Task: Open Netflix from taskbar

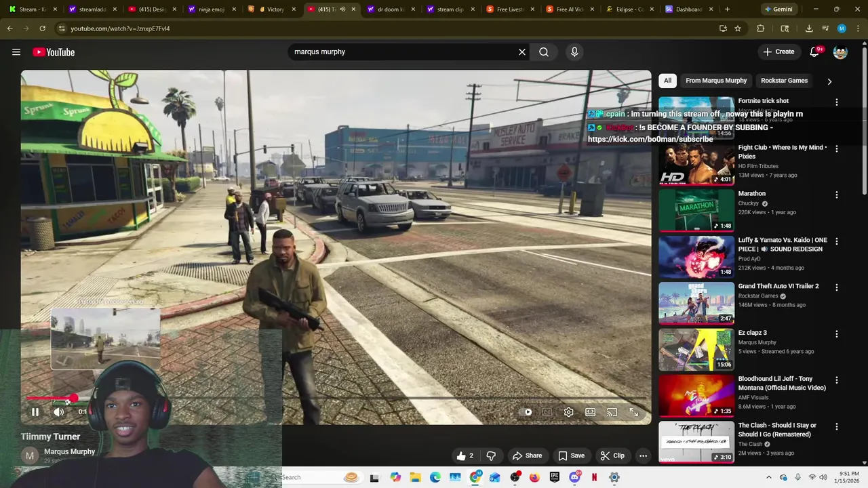Action: coord(595,477)
